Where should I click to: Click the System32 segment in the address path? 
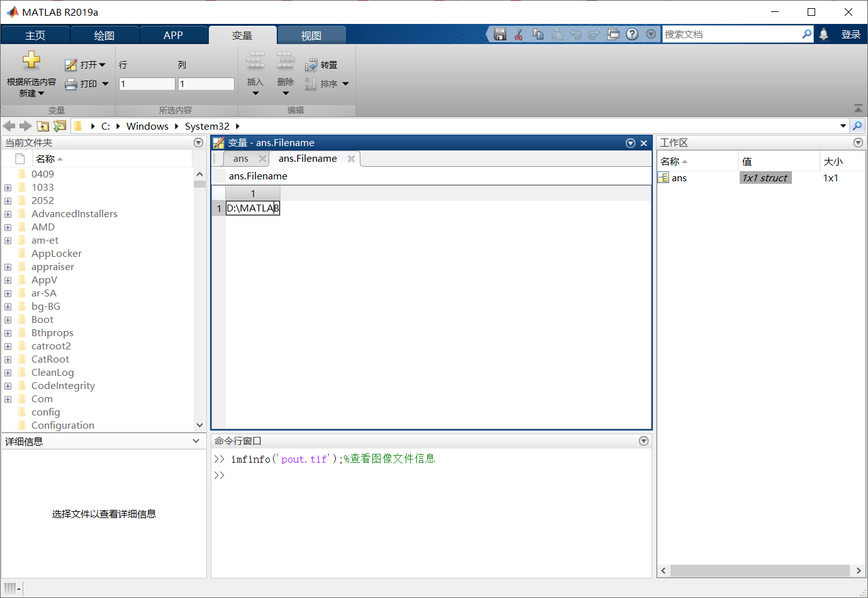(x=207, y=126)
